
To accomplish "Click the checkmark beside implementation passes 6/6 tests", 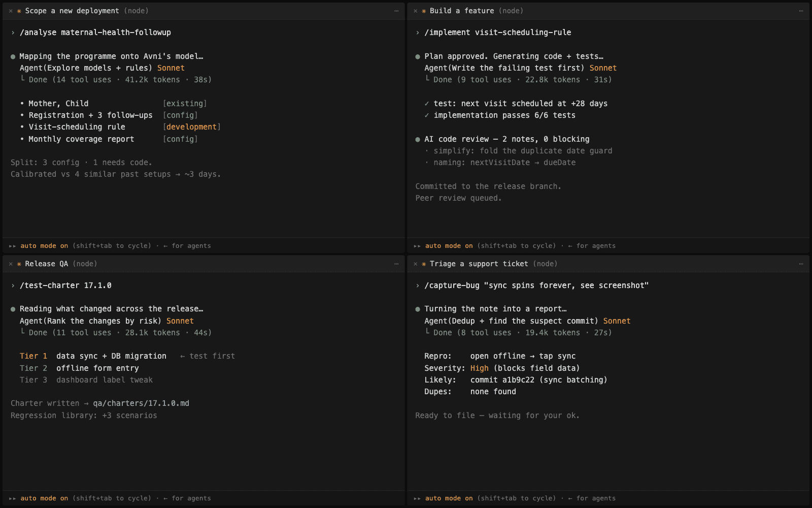I will [x=427, y=115].
